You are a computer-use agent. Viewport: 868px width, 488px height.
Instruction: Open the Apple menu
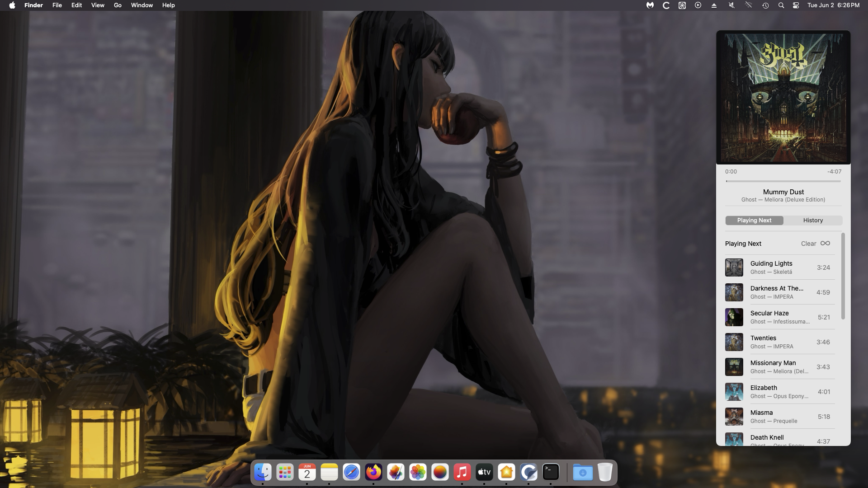12,5
